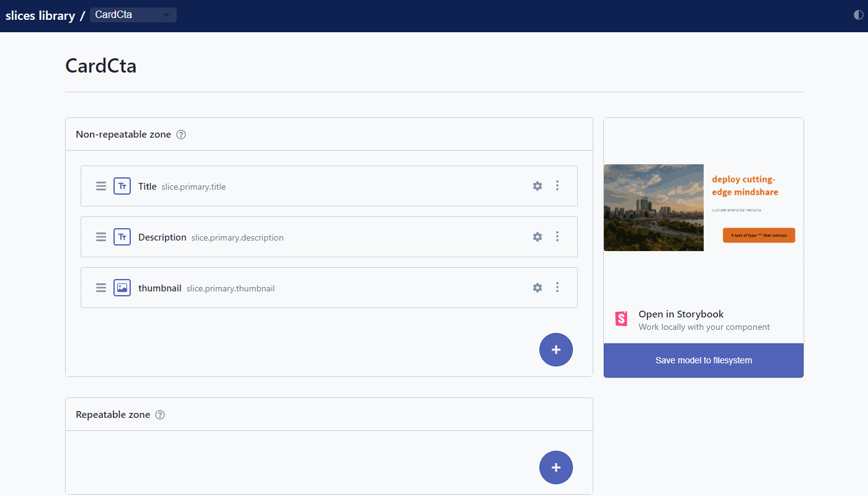Open the CardCta slice dropdown
This screenshot has width=868, height=496.
133,15
